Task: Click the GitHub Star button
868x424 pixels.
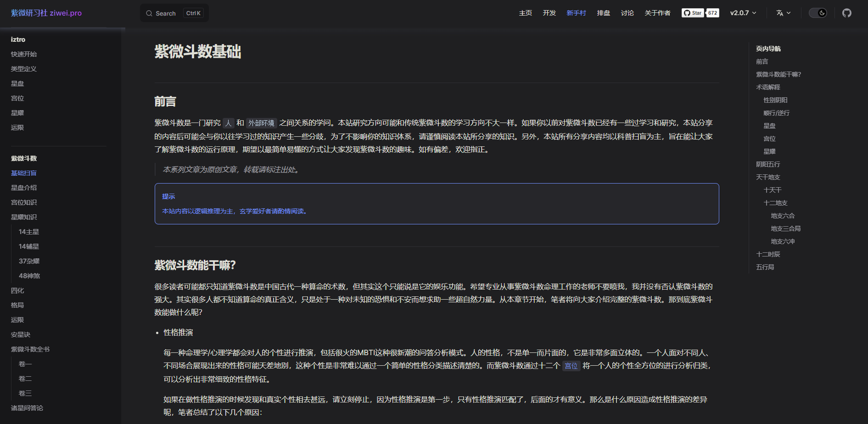Action: pyautogui.click(x=693, y=13)
